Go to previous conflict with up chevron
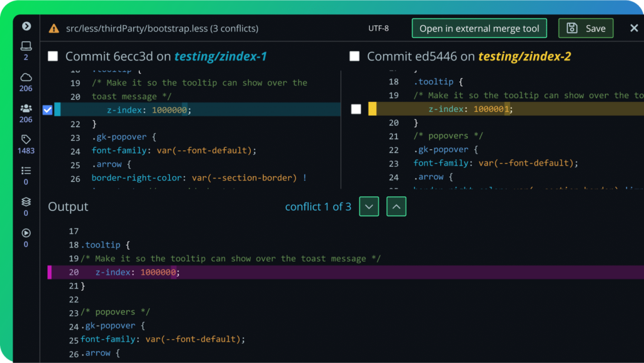This screenshot has height=363, width=644. [x=396, y=206]
